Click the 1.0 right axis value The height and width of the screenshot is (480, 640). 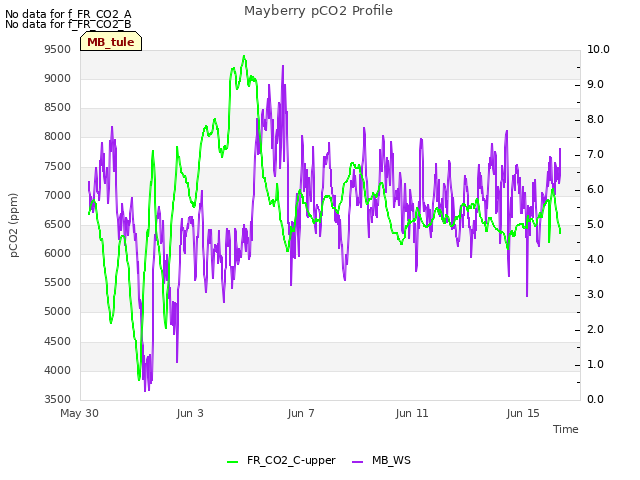pos(595,364)
